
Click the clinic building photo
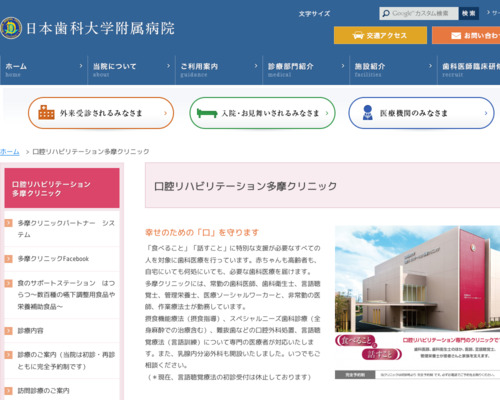(417, 279)
